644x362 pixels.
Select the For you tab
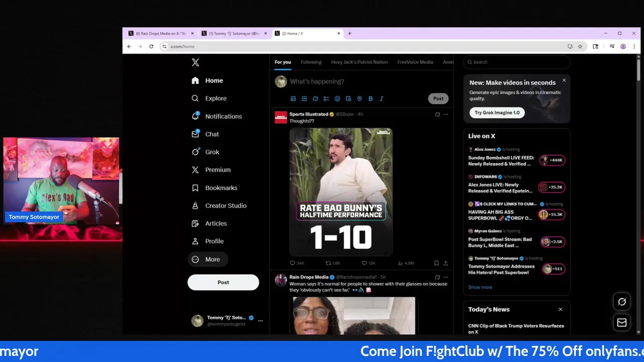tap(283, 62)
